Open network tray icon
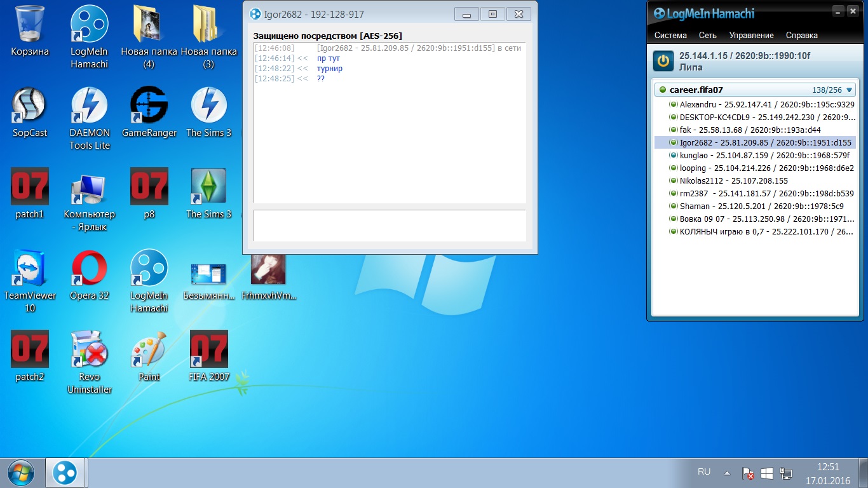The width and height of the screenshot is (868, 488). 786,473
